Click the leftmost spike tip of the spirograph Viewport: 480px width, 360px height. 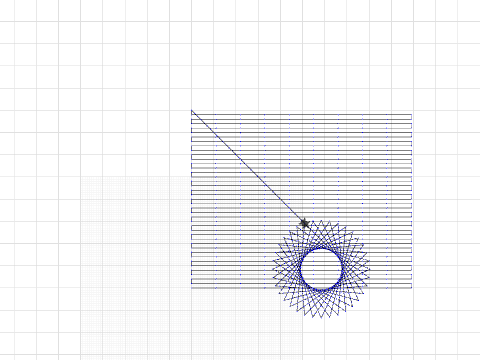coord(273,269)
